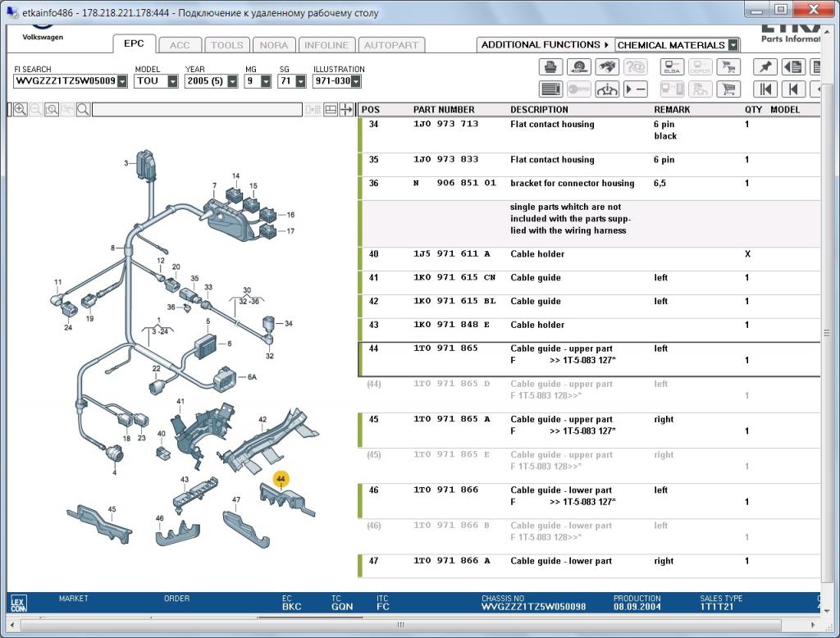Open the wheel/tyre catalog icon
The width and height of the screenshot is (840, 638).
(578, 67)
